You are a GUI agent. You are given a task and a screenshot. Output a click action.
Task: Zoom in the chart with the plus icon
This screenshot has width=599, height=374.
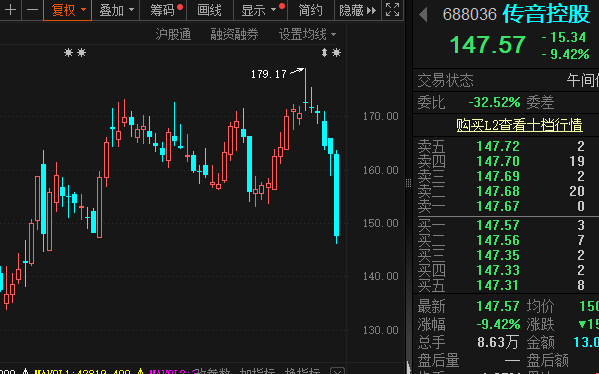tap(11, 10)
